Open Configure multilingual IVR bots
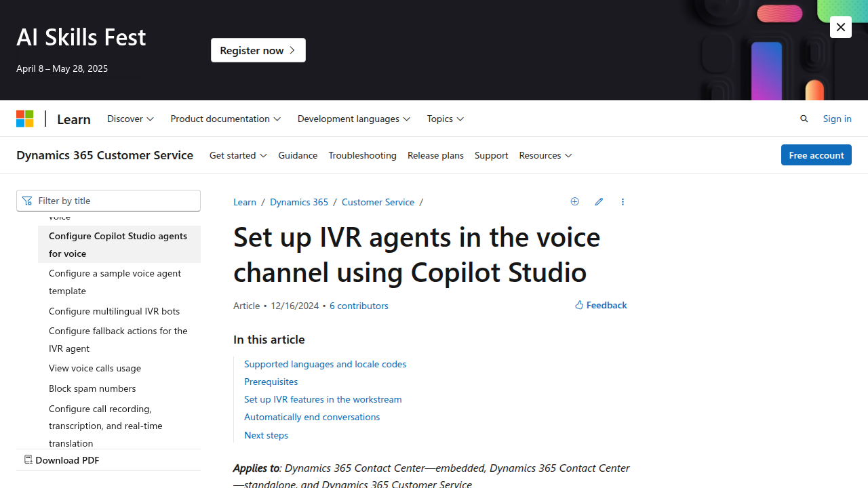The image size is (868, 488). pyautogui.click(x=119, y=311)
